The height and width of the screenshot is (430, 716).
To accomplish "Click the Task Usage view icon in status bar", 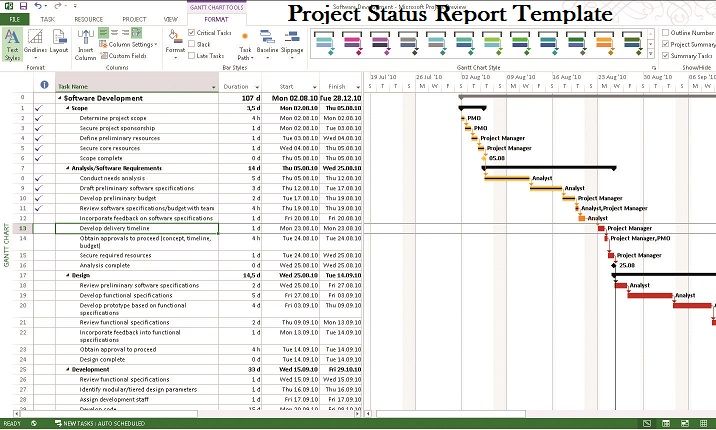I will [x=666, y=424].
